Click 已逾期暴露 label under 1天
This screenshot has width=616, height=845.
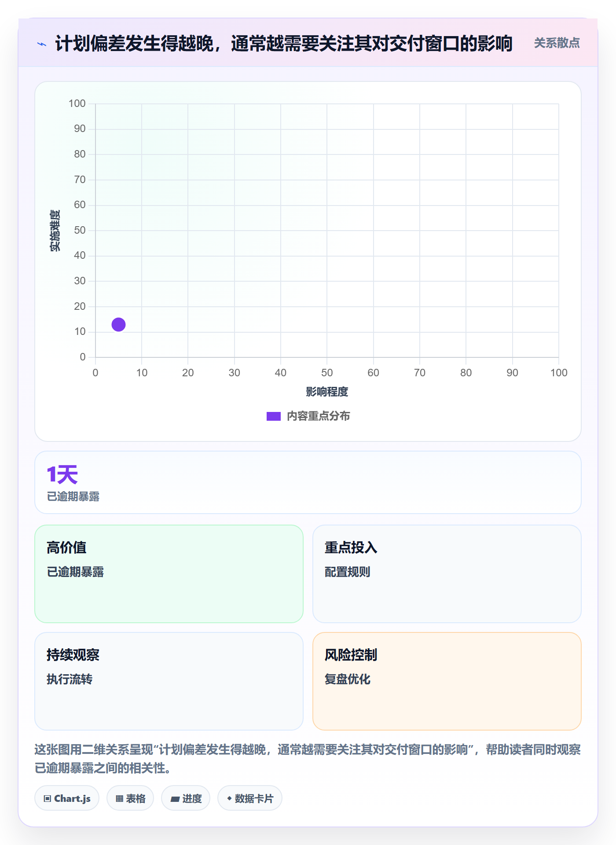(x=73, y=496)
